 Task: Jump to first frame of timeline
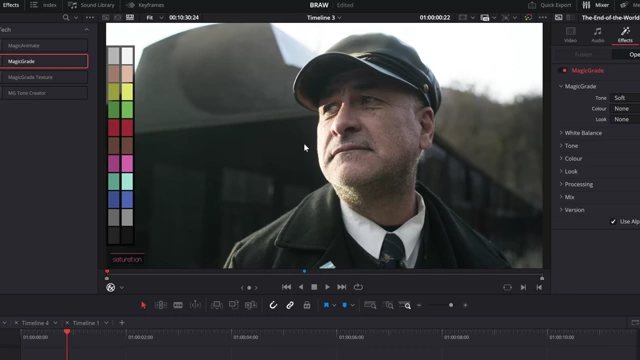287,287
